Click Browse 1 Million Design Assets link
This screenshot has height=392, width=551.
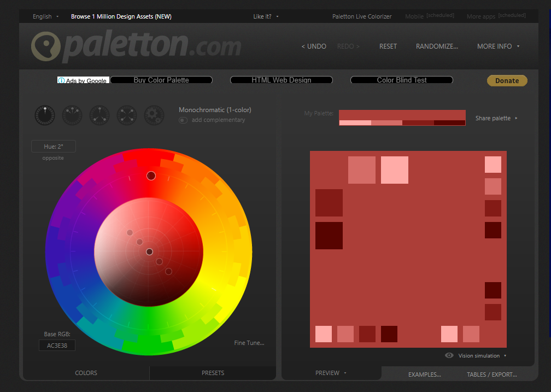coord(121,16)
